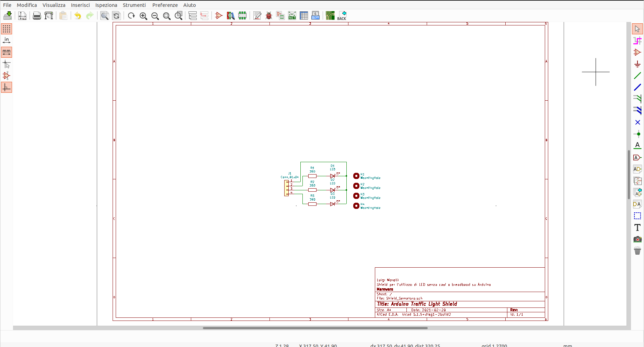
Task: Toggle horizontal/vertical wire constraint
Action: (x=7, y=88)
